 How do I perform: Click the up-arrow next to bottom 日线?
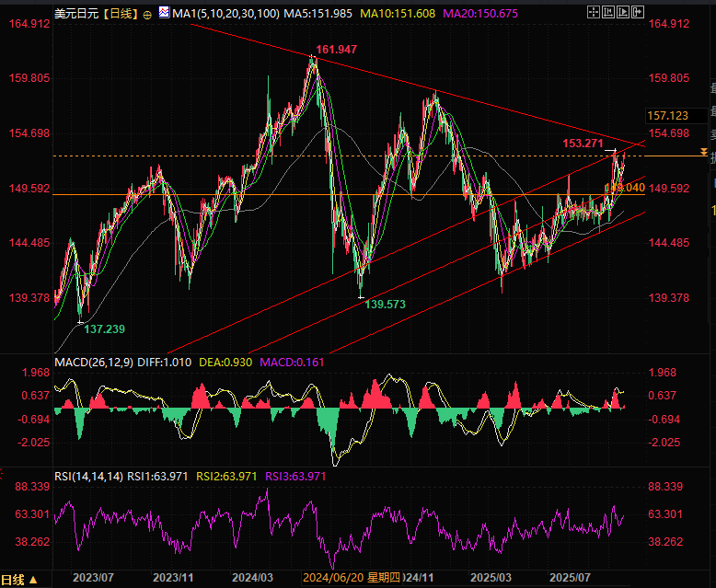pyautogui.click(x=34, y=580)
